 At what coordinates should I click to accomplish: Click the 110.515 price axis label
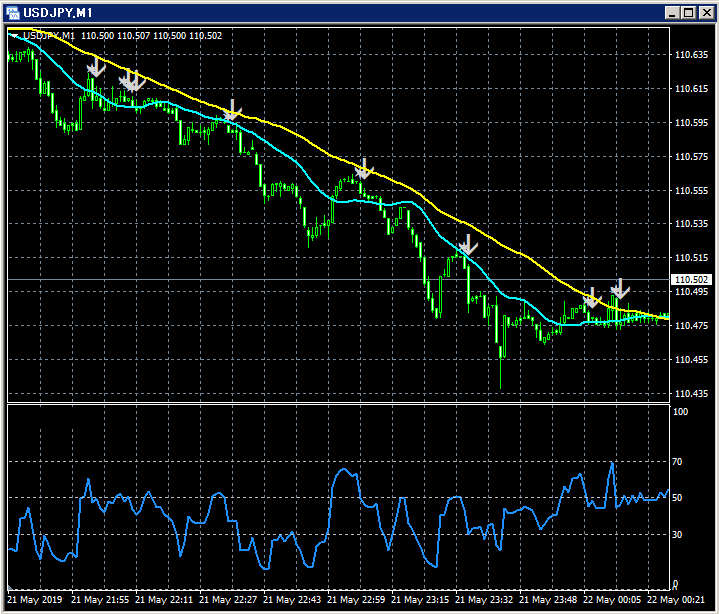[x=691, y=258]
